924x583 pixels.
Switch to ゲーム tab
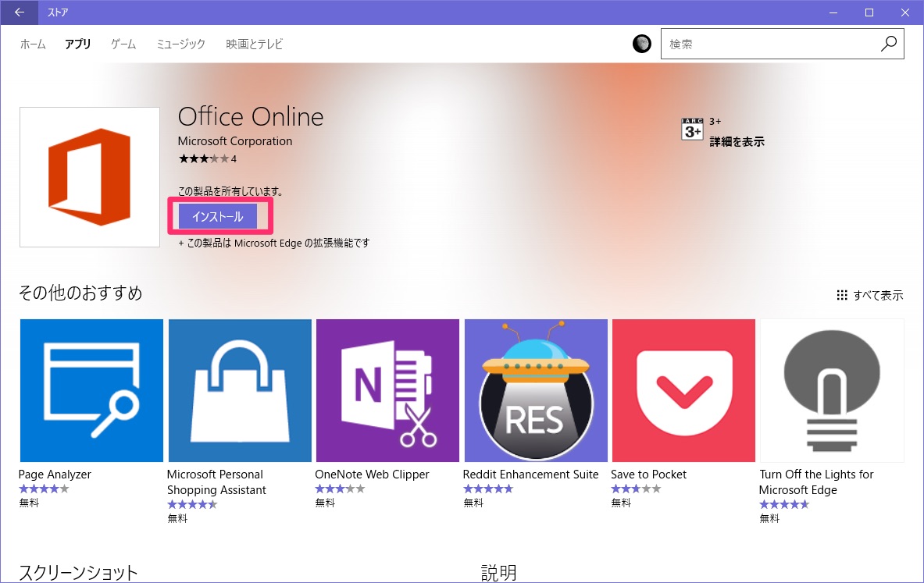(x=123, y=44)
